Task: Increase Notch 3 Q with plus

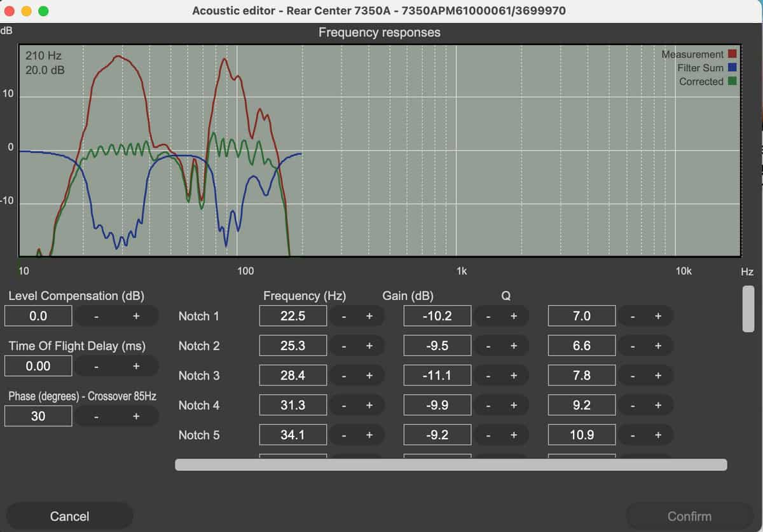Action: click(658, 376)
